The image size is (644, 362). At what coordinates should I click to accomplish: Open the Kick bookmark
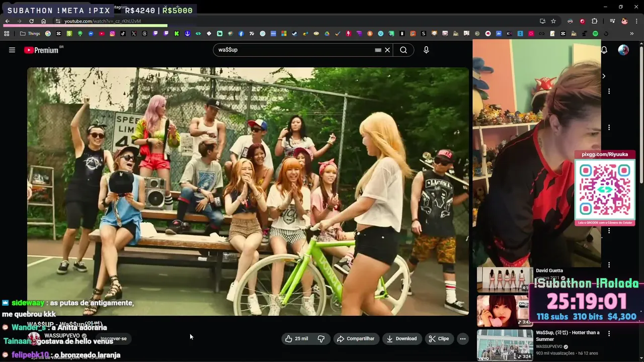point(177,34)
